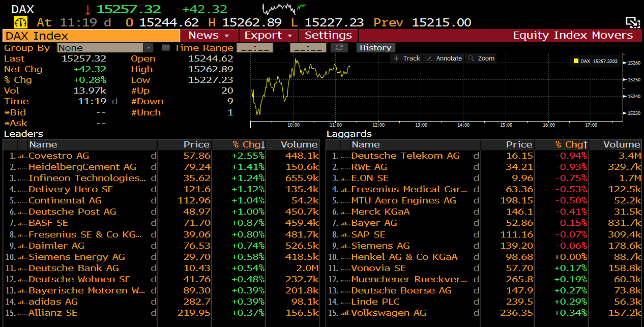Click the yellow DAX legend swatch
644x327 pixels.
(x=576, y=61)
